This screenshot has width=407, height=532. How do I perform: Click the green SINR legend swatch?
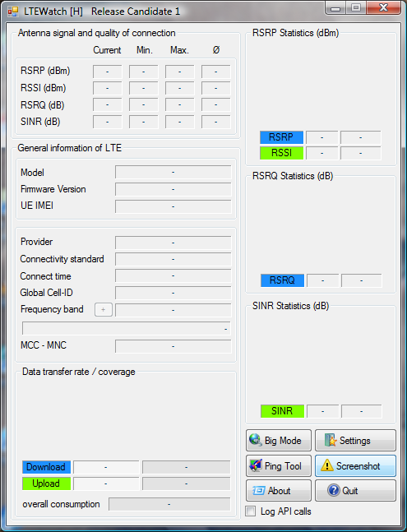coord(282,411)
